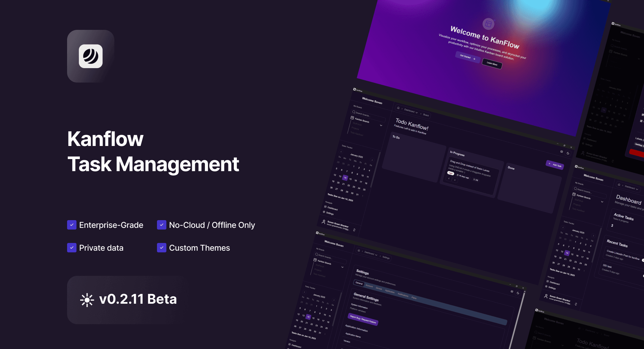Screen dimensions: 644x349
Task: Select the General tab in Settings
Action: 359,283
